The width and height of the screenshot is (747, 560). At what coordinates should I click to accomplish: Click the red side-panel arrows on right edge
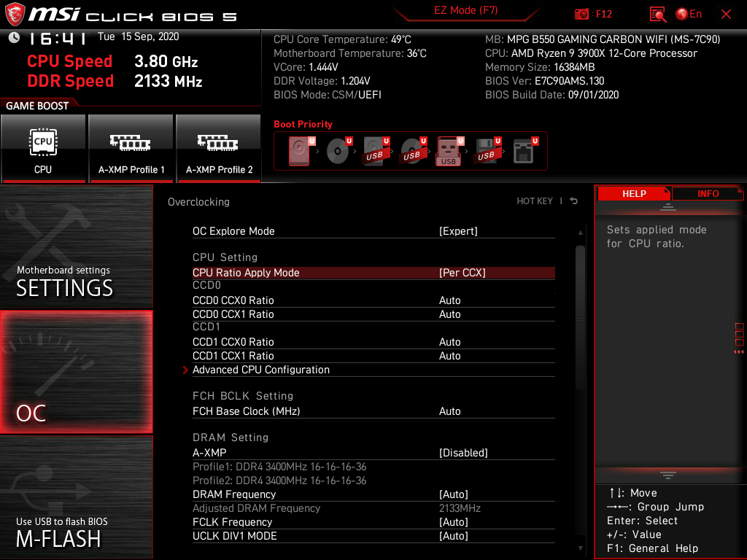click(739, 352)
